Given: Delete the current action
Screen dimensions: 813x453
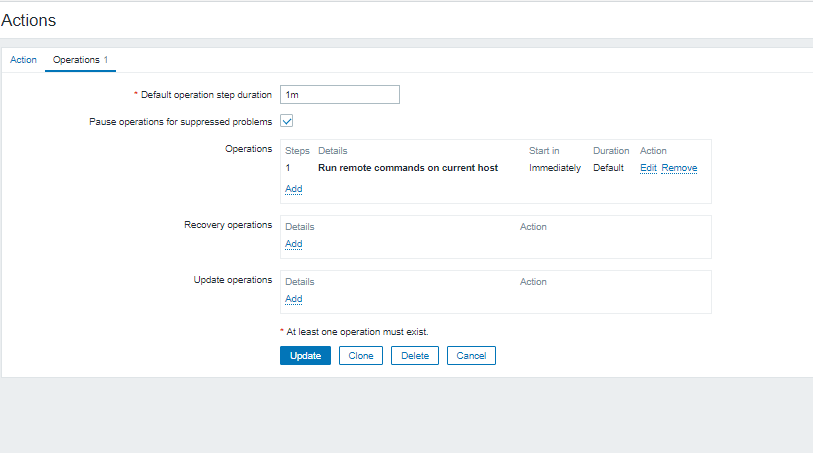Looking at the screenshot, I should click(x=414, y=355).
